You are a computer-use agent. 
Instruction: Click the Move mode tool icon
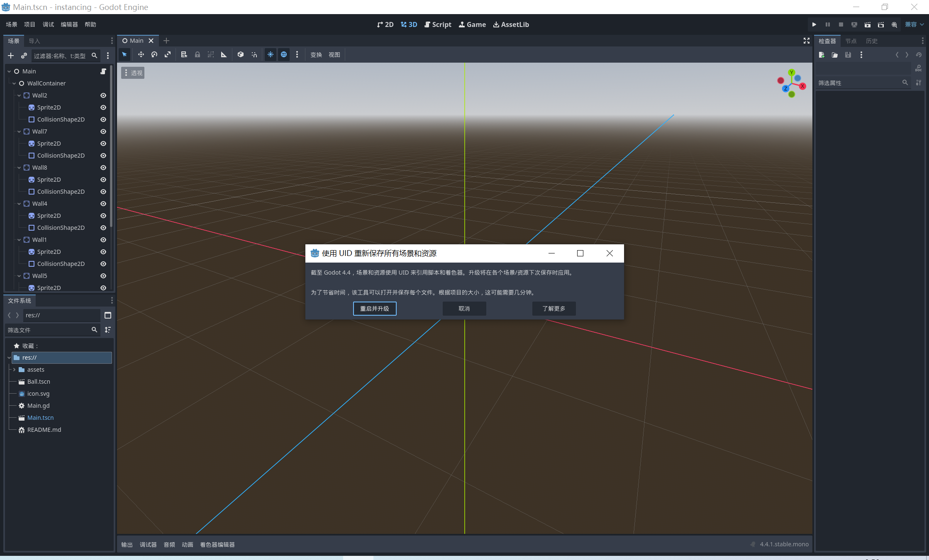pyautogui.click(x=141, y=55)
